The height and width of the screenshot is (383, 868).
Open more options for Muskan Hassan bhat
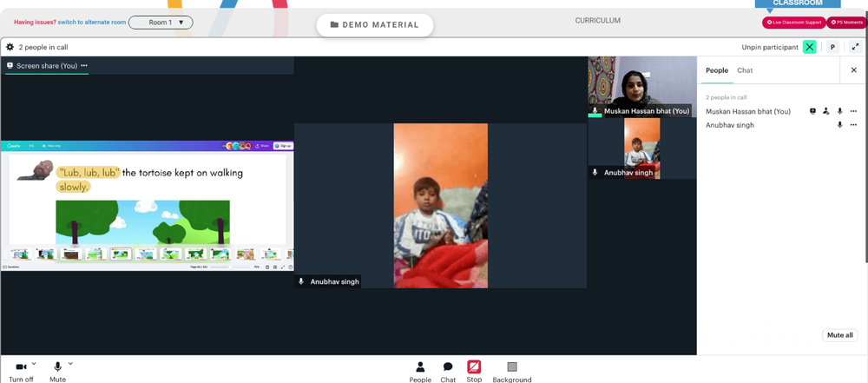click(x=853, y=111)
